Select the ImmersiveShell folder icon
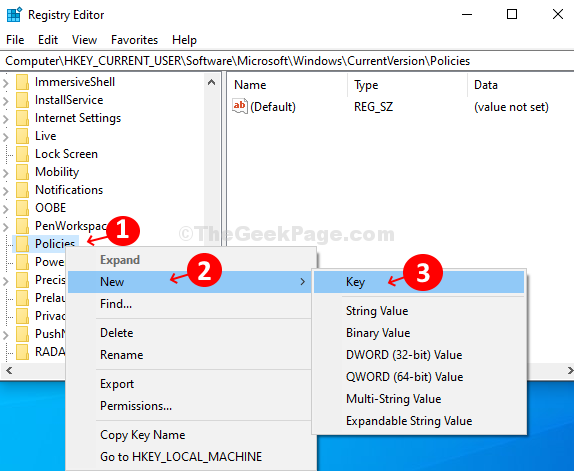574x471 pixels. click(22, 82)
